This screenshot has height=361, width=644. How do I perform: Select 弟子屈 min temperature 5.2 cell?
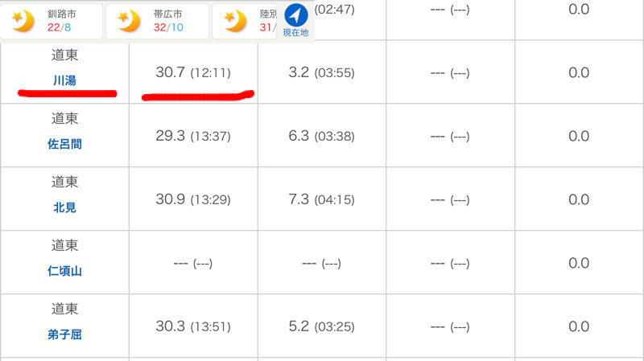(x=322, y=326)
